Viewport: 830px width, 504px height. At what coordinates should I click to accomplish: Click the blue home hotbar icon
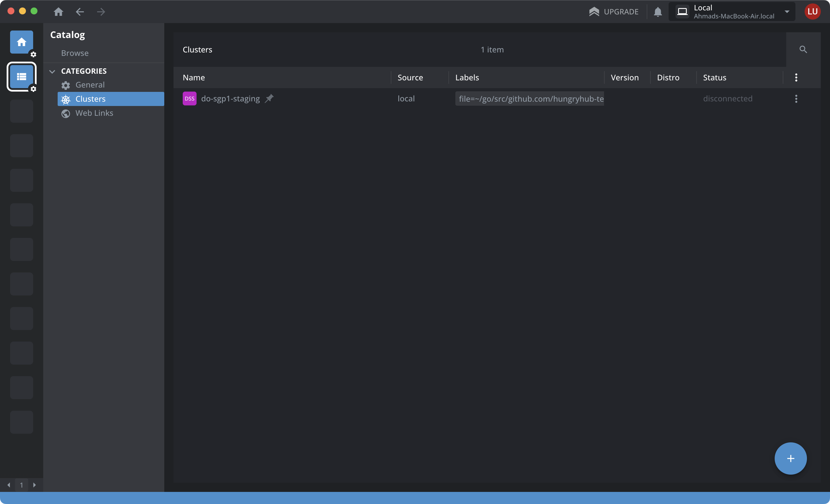22,42
